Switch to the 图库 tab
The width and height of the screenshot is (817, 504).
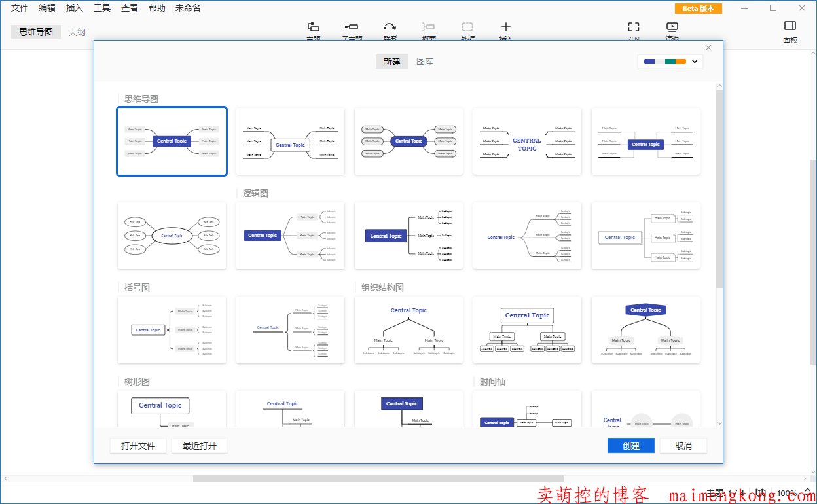pos(425,62)
